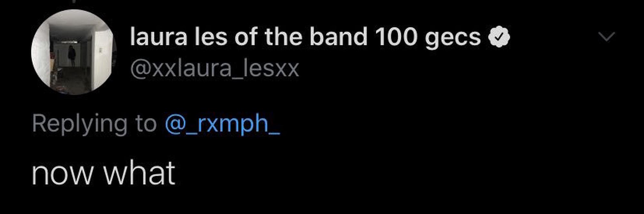Select the tweet text 'now what'

click(103, 173)
